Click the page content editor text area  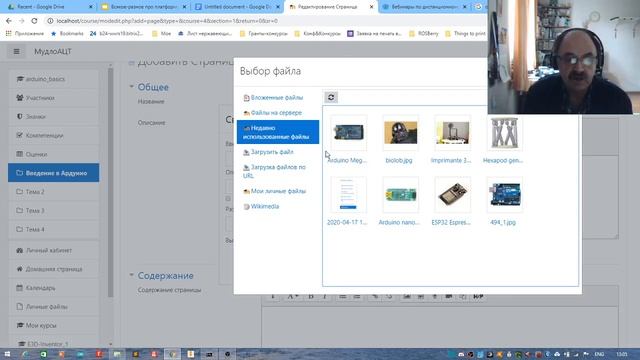[x=440, y=327]
